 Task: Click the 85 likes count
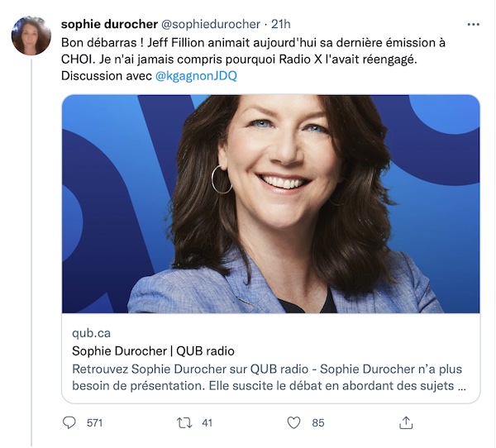(318, 423)
